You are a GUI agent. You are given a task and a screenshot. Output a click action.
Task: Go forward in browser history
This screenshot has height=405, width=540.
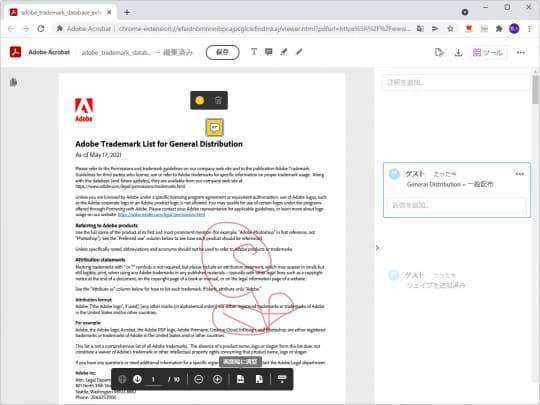[x=26, y=29]
